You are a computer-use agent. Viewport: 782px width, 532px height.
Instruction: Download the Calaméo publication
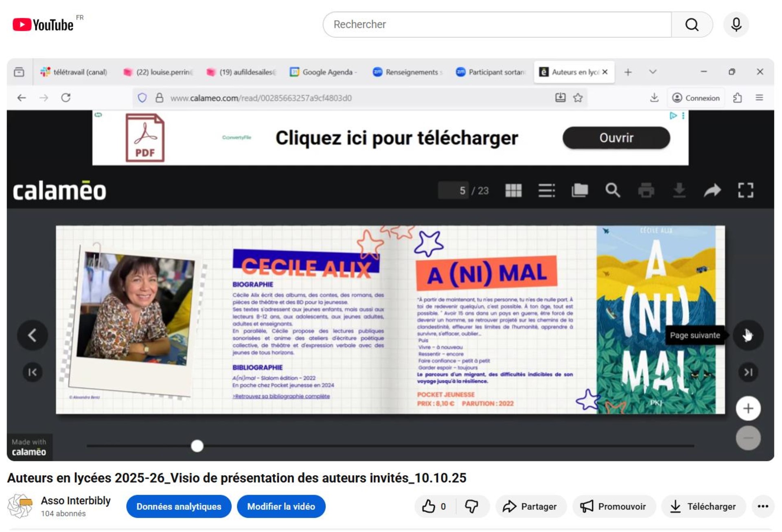point(680,190)
